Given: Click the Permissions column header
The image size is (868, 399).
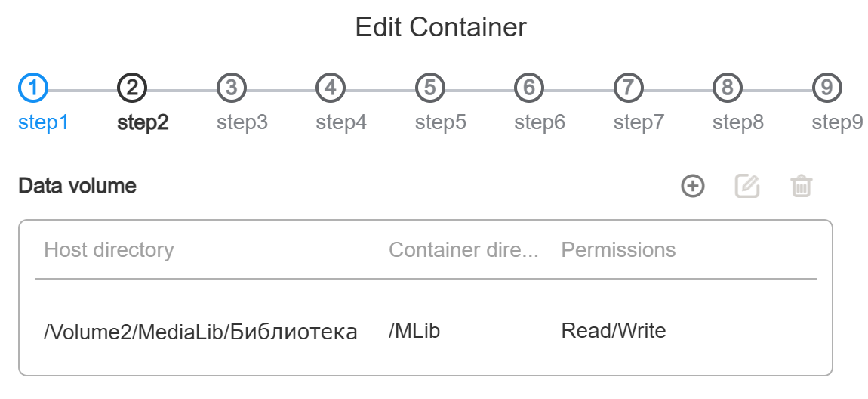Looking at the screenshot, I should tap(618, 250).
